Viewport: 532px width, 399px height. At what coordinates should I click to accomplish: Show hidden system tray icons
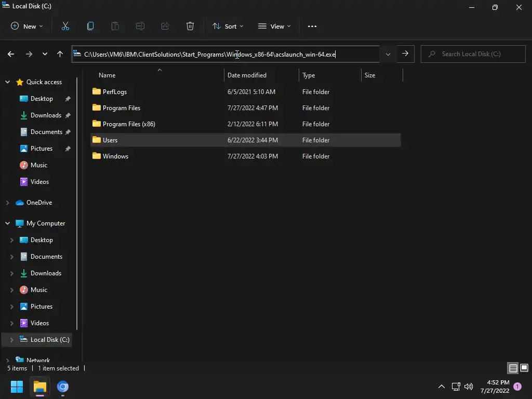(x=442, y=387)
